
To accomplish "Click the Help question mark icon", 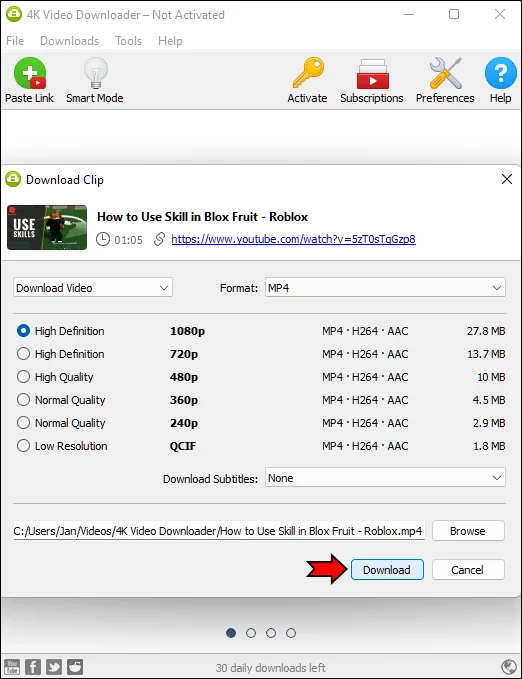I will (x=500, y=73).
